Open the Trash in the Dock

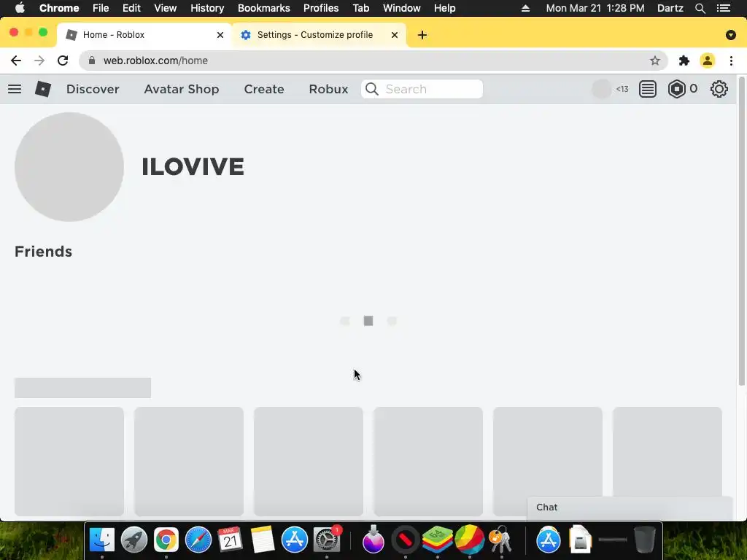(645, 540)
